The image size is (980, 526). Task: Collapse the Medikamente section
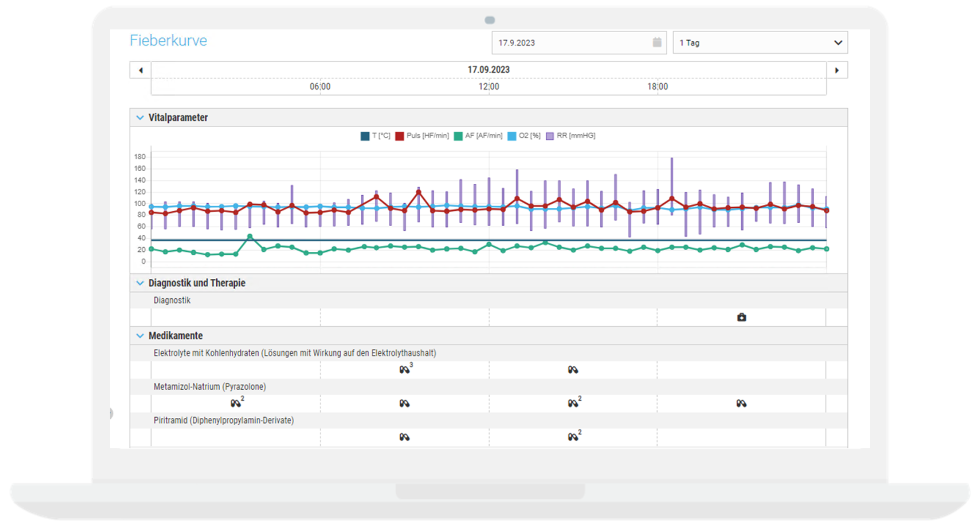click(140, 336)
